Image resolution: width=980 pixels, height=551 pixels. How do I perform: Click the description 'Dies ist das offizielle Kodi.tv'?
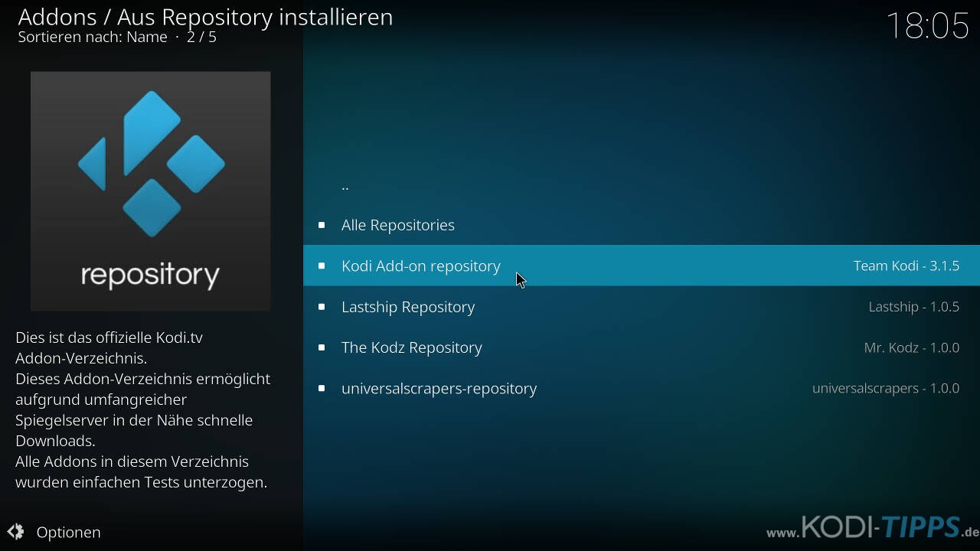click(109, 337)
